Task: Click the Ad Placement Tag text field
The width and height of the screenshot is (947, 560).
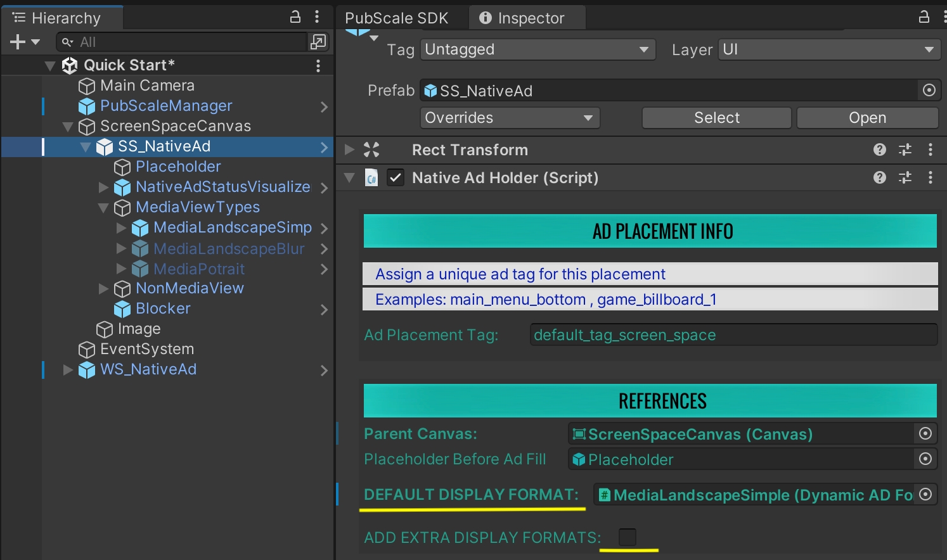Action: tap(733, 335)
